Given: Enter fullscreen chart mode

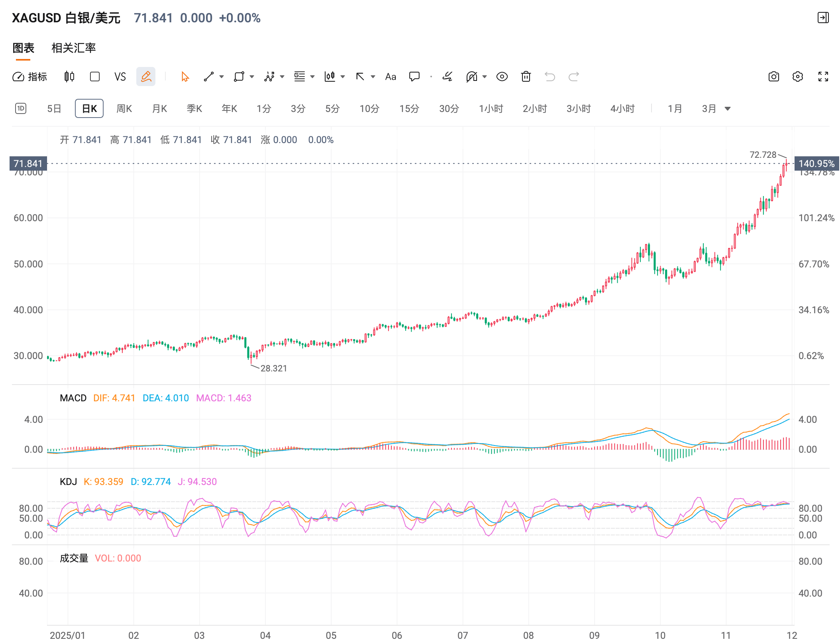Looking at the screenshot, I should click(x=823, y=76).
